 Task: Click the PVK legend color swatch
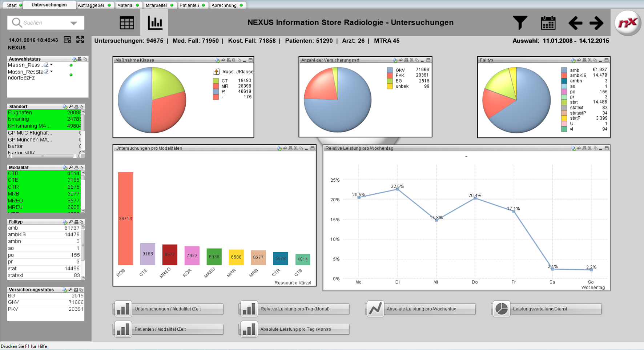click(390, 75)
